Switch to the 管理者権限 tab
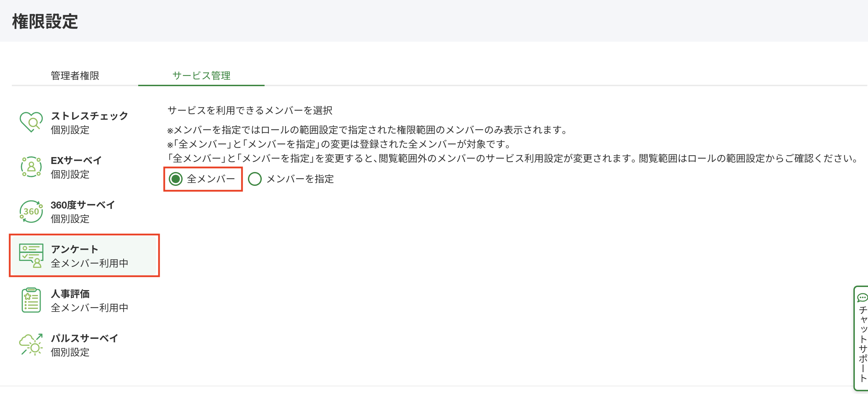This screenshot has width=868, height=394. click(75, 76)
